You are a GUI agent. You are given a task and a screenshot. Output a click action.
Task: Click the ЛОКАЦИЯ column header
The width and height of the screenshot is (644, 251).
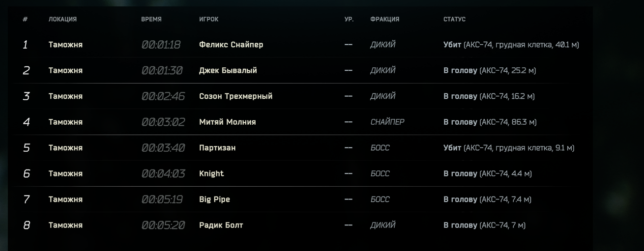coord(62,19)
